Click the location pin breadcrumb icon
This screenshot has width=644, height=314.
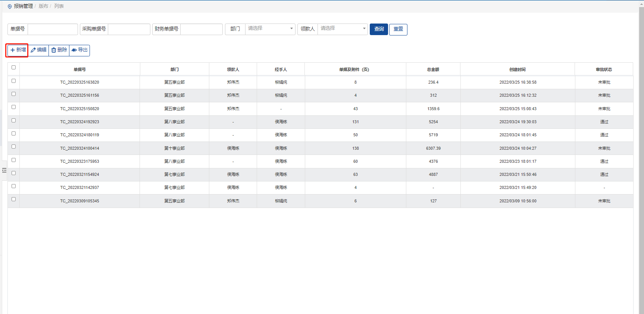pos(10,6)
